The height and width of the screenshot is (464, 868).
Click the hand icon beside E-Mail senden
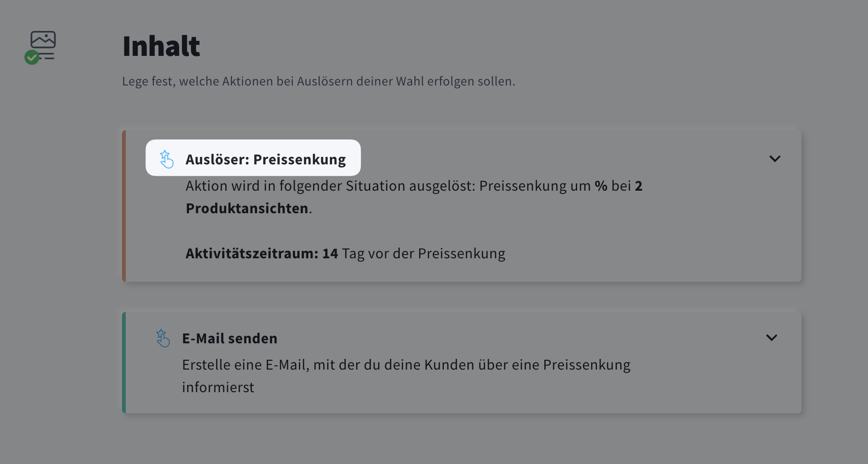point(163,338)
